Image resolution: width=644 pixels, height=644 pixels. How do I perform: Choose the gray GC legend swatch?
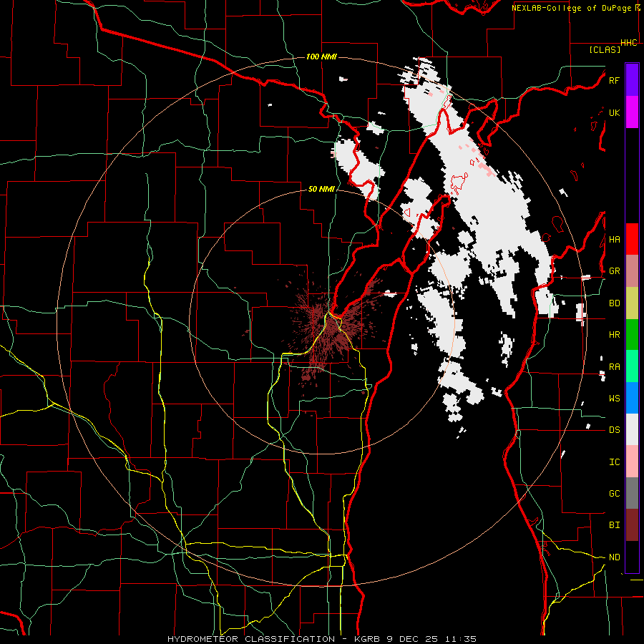[x=632, y=493]
